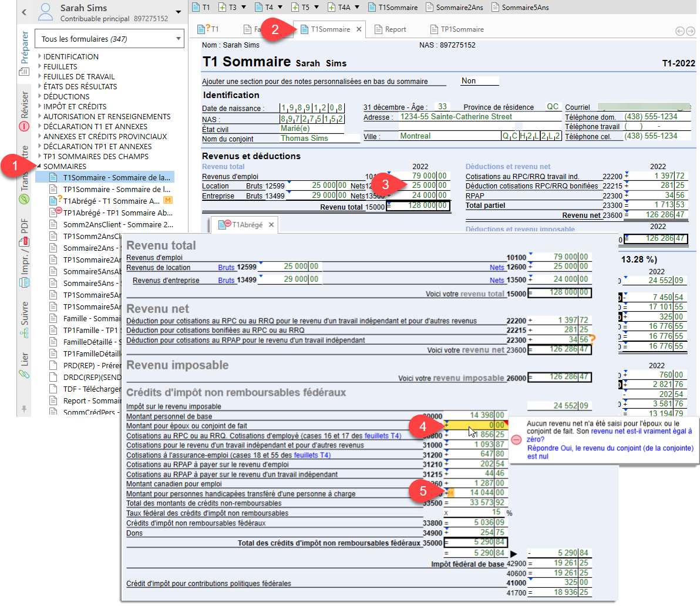The width and height of the screenshot is (700, 606).
Task: Click the black arrow next to 5 290,84
Action: [513, 553]
